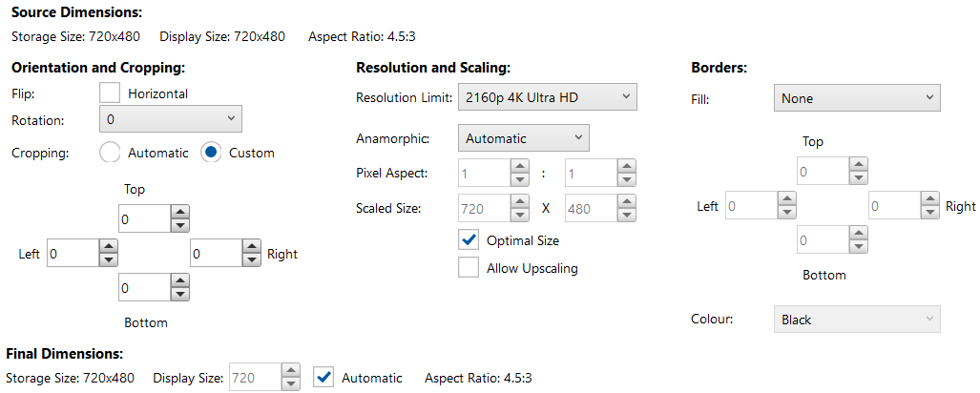Toggle Automatic display size checkbox
The height and width of the screenshot is (393, 980).
coord(324,378)
